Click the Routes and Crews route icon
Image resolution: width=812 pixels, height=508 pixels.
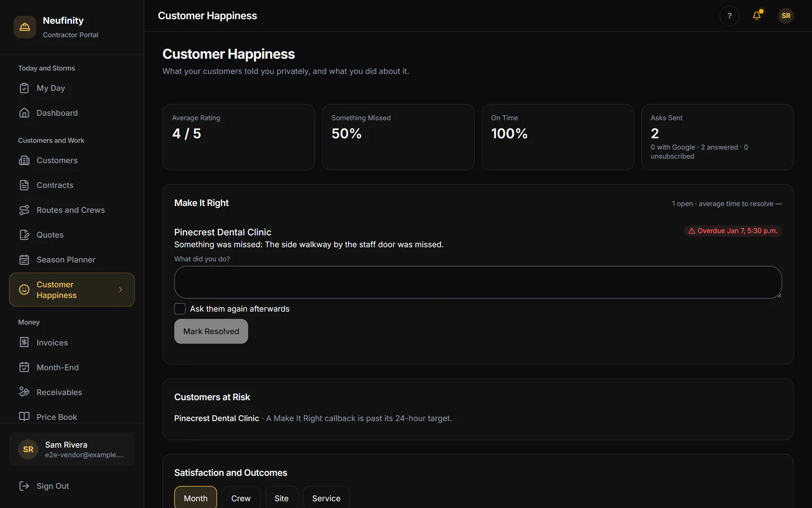[x=24, y=210]
